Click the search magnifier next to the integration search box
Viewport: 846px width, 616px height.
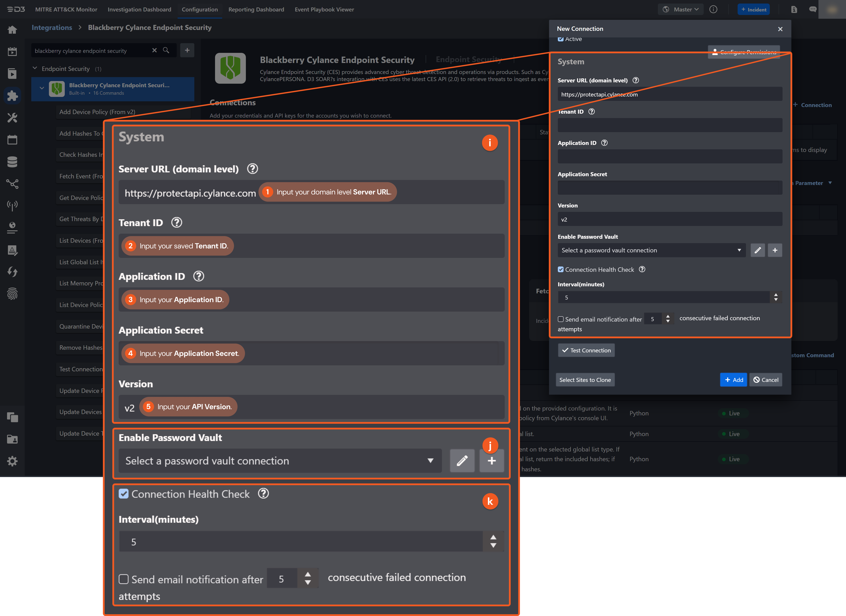click(x=166, y=50)
